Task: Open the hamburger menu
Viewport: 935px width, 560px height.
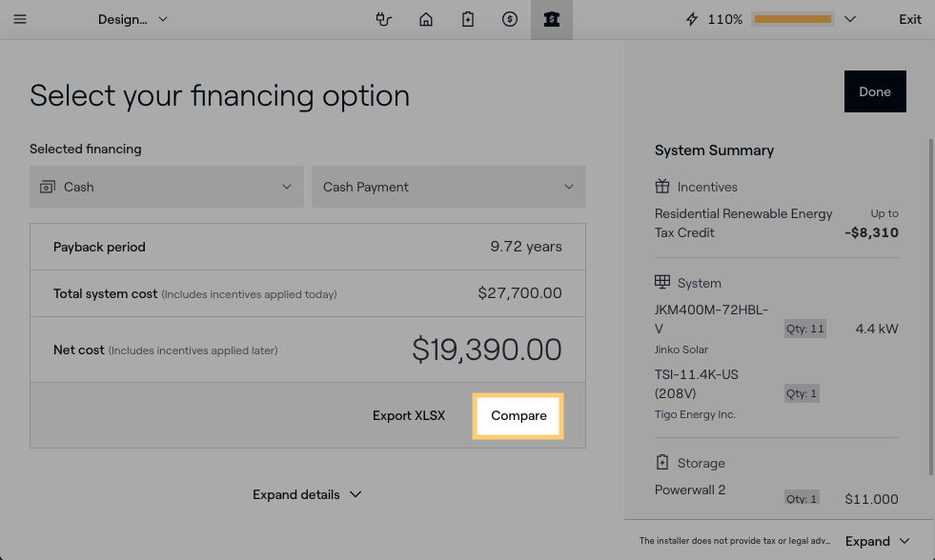Action: click(20, 19)
